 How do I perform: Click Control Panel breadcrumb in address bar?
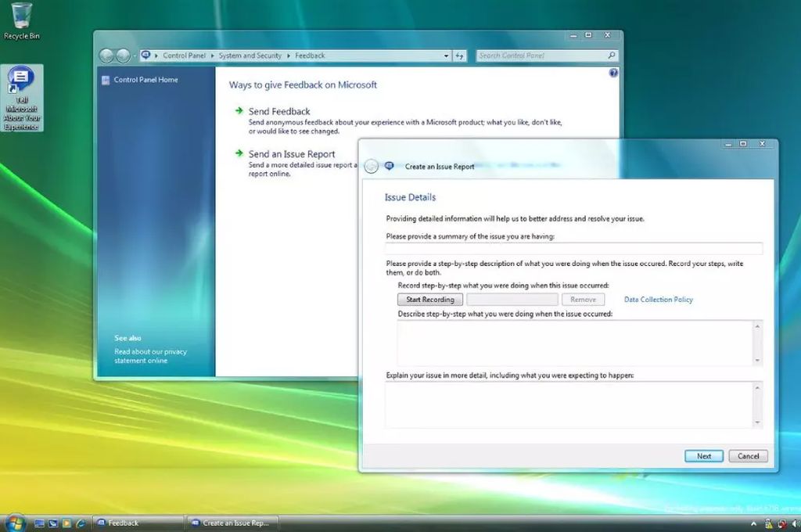click(x=184, y=56)
